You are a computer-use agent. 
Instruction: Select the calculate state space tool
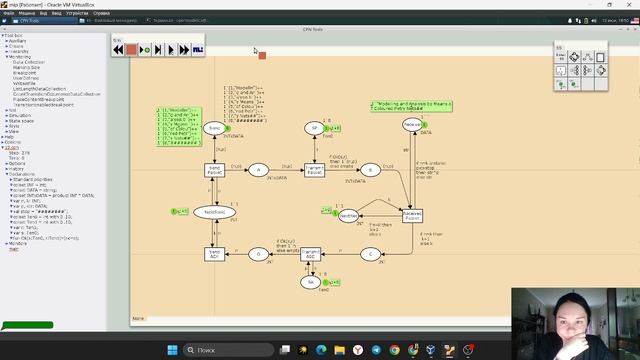574,57
